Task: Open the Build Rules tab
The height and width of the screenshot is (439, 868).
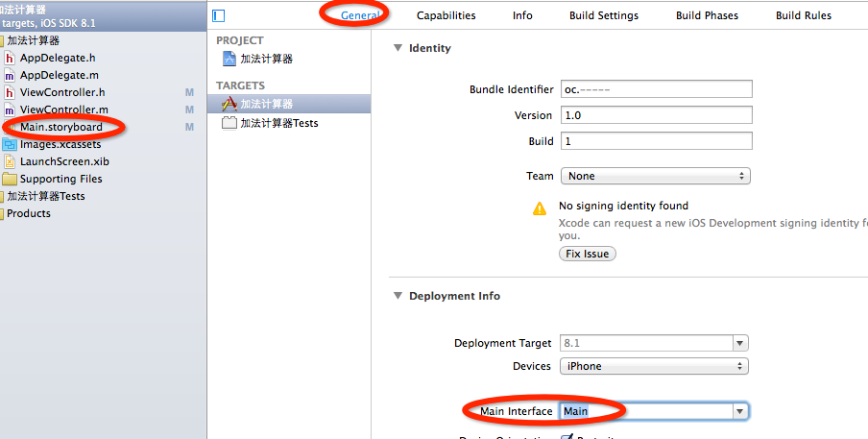Action: [x=804, y=15]
